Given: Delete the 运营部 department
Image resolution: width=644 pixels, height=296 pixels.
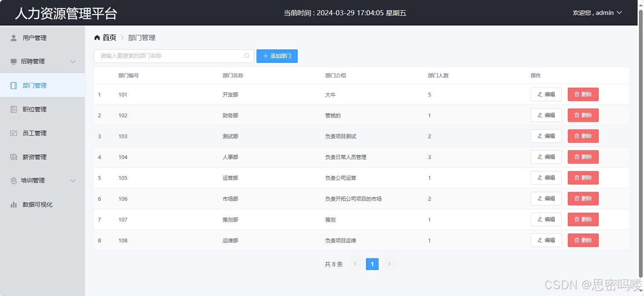Looking at the screenshot, I should click(583, 178).
